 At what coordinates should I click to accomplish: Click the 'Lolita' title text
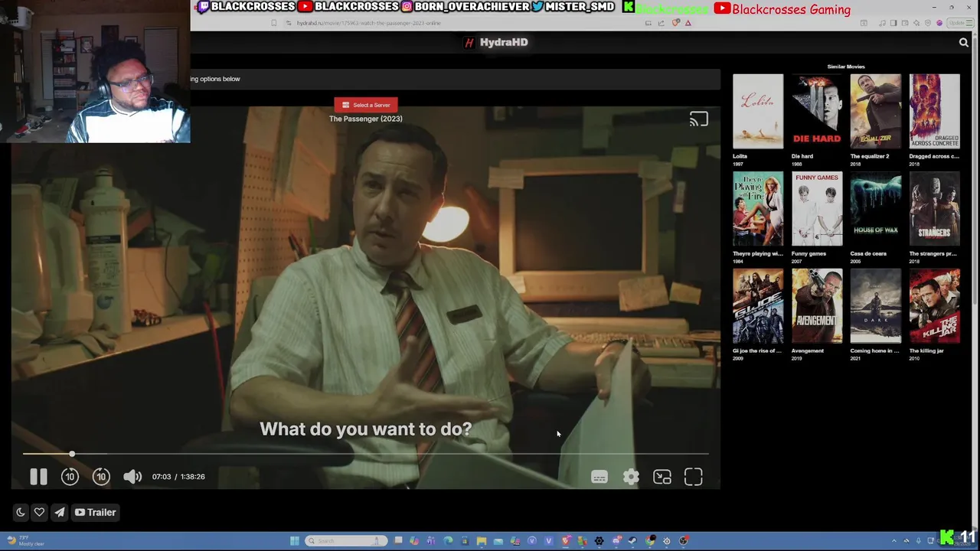click(740, 156)
